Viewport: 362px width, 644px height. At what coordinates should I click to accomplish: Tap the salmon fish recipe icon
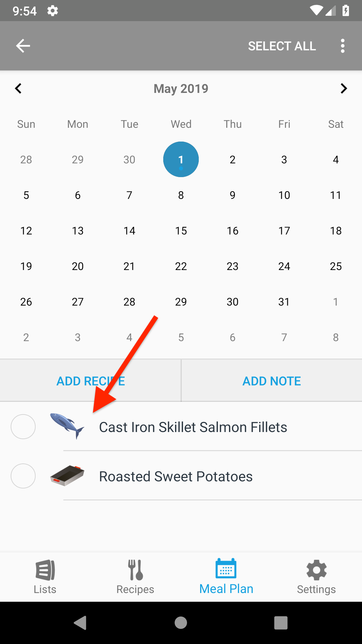point(67,426)
